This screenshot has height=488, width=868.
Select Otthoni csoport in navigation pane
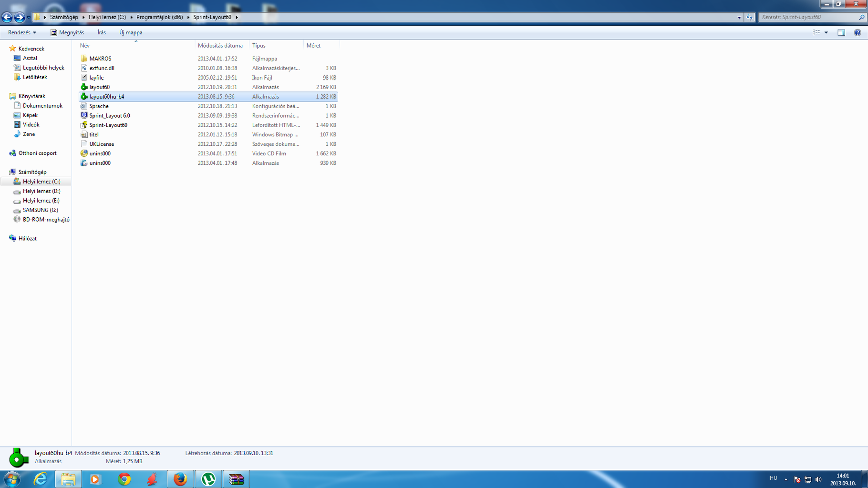(37, 153)
